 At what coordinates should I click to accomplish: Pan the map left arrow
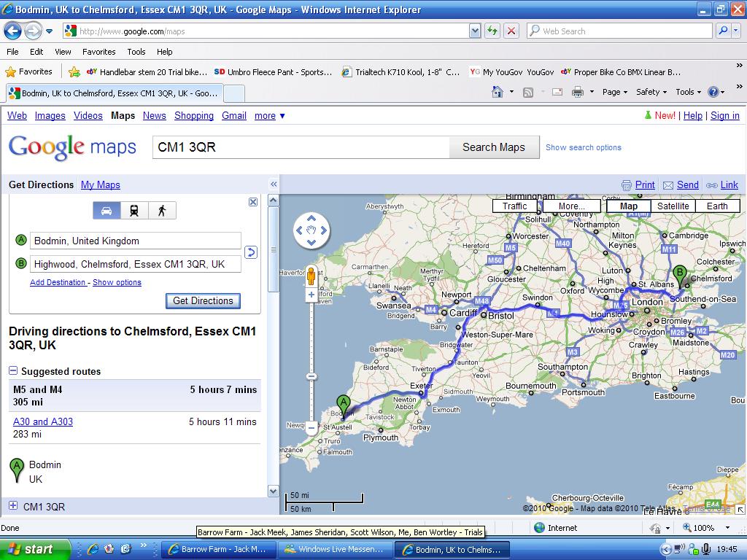click(x=299, y=230)
